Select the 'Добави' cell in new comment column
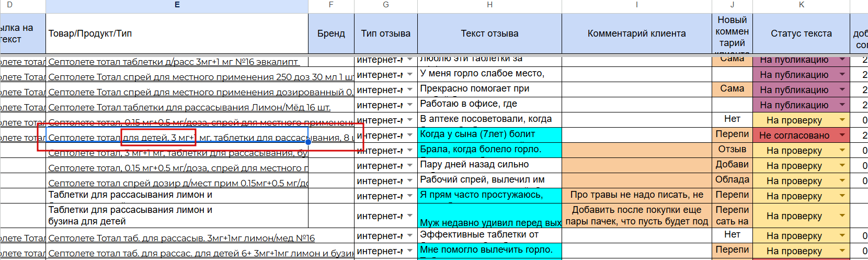 pos(732,165)
